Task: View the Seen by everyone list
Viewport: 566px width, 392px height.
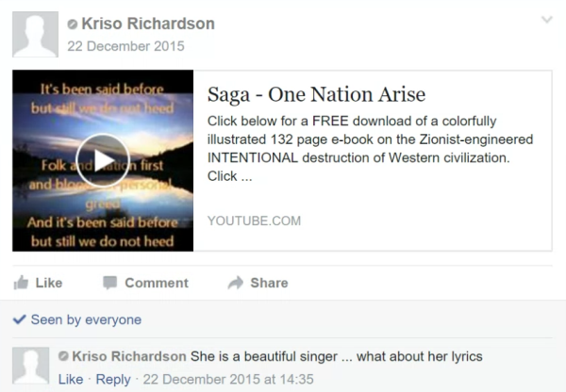Action: point(86,319)
